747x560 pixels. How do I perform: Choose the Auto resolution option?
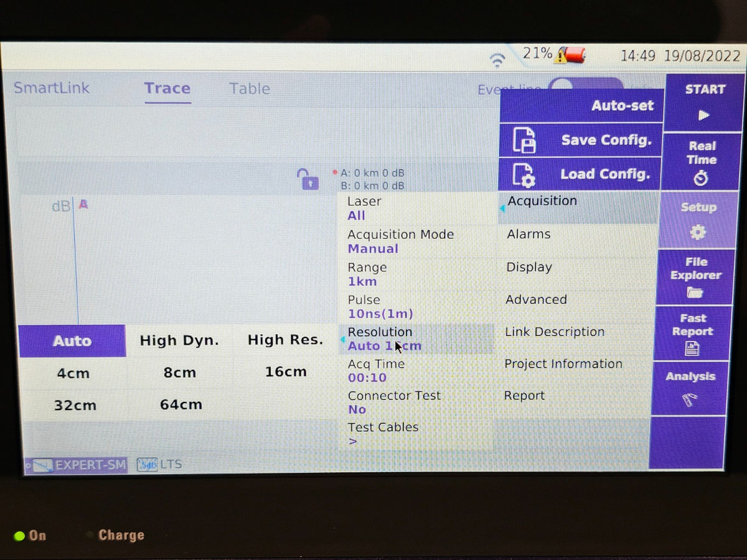(72, 341)
